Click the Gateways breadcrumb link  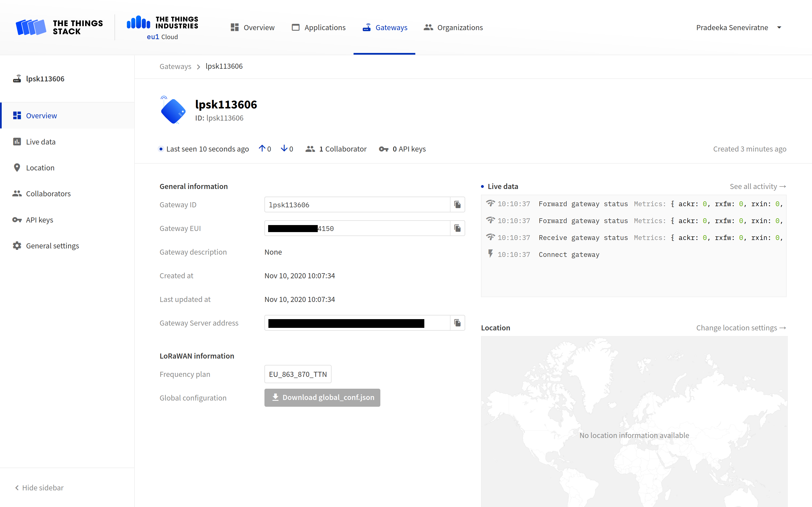click(175, 66)
